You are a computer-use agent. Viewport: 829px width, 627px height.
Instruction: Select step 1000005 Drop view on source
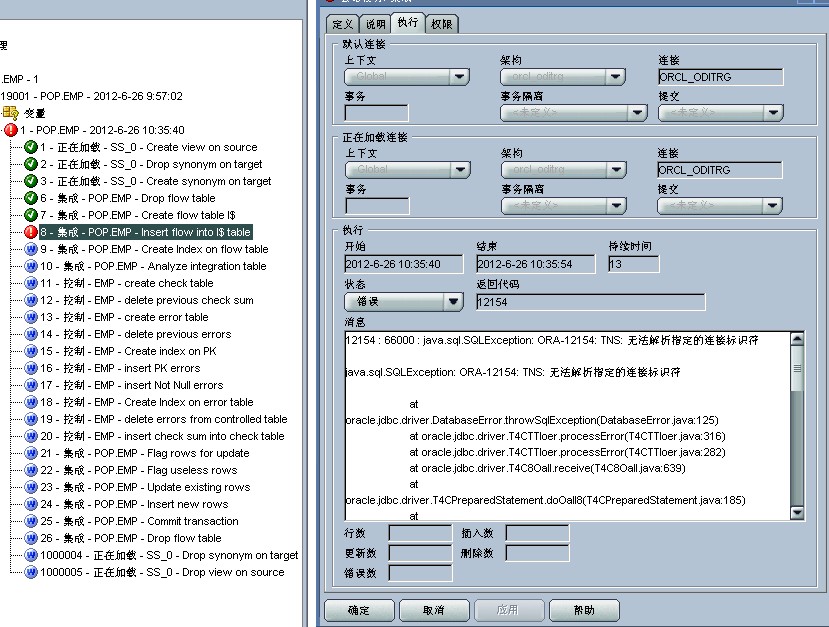(x=162, y=572)
